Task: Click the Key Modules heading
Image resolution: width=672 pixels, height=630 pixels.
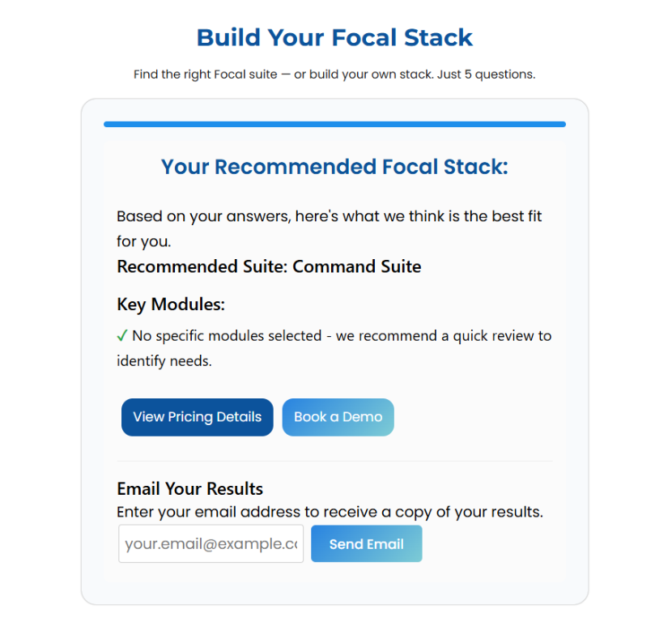Action: point(171,305)
